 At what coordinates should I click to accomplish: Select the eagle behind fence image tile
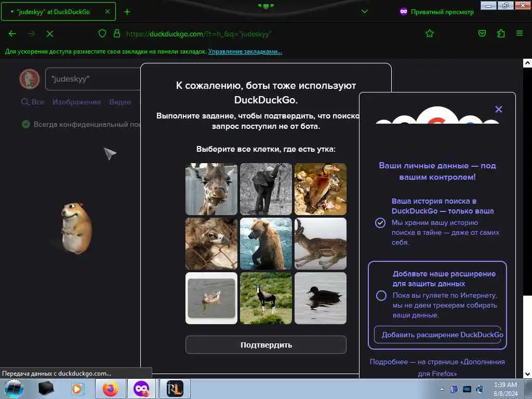(211, 244)
